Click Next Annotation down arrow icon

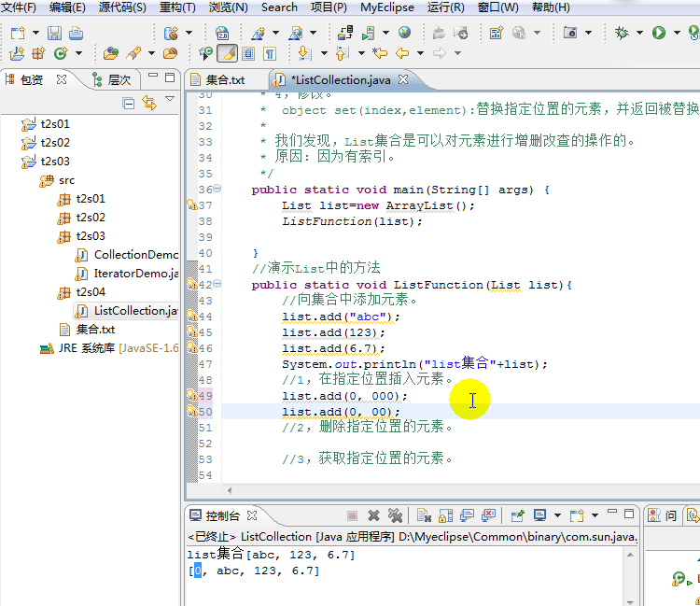click(304, 53)
